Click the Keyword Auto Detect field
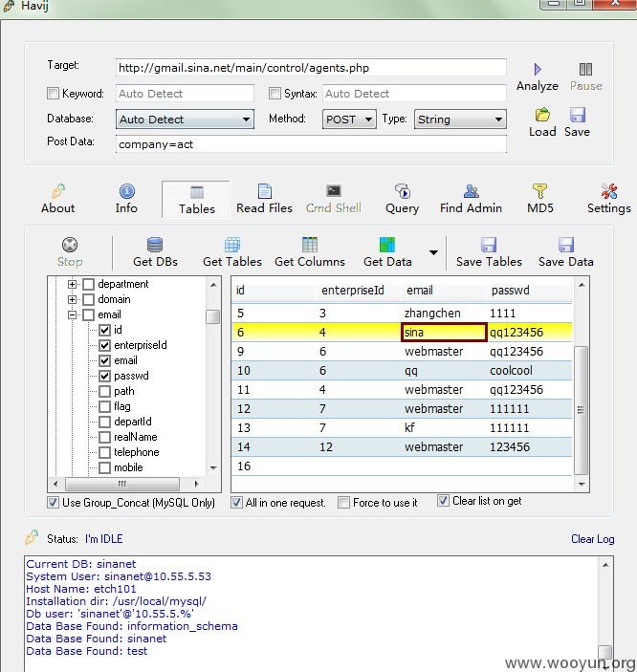This screenshot has height=672, width=637. point(185,94)
